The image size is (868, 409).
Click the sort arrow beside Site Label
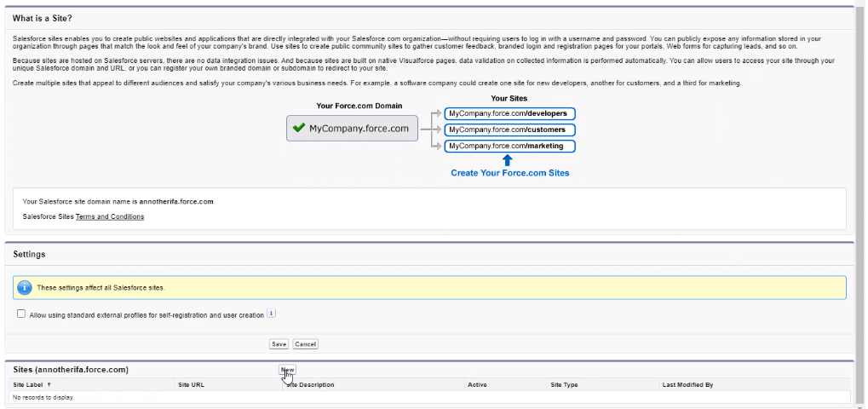click(49, 384)
